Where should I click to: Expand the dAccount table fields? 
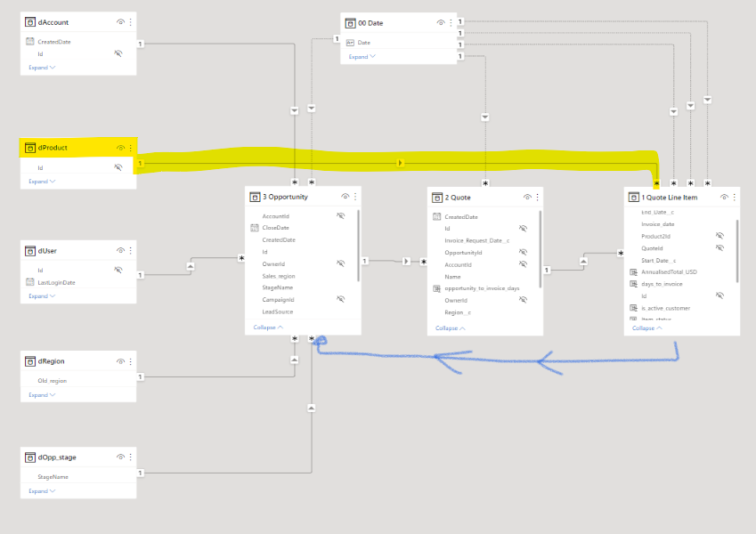click(x=42, y=68)
